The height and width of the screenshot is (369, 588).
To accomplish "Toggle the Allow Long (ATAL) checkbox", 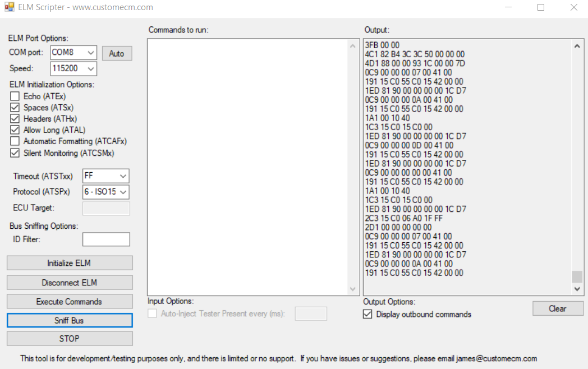I will (x=15, y=130).
